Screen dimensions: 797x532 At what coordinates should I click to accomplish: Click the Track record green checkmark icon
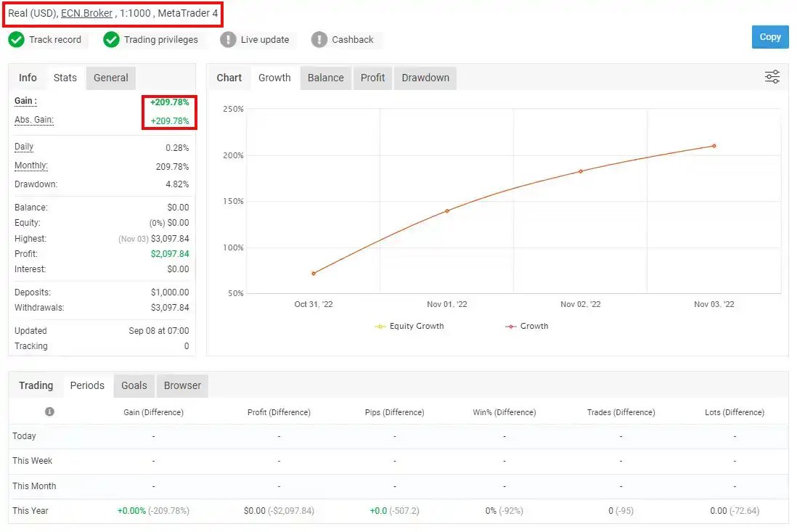pos(16,39)
